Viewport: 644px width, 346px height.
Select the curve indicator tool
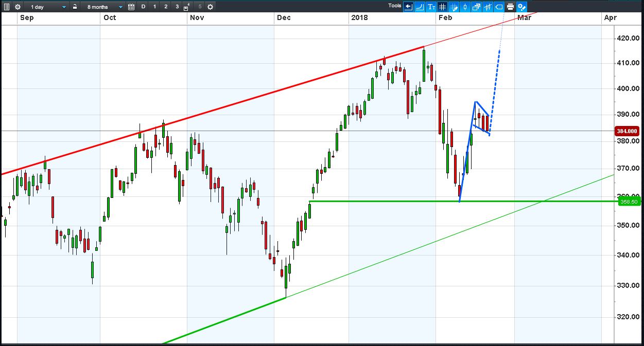[420, 7]
